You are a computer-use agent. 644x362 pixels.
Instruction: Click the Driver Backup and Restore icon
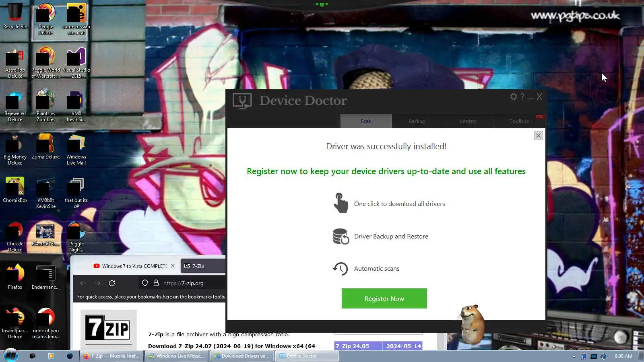click(x=341, y=237)
